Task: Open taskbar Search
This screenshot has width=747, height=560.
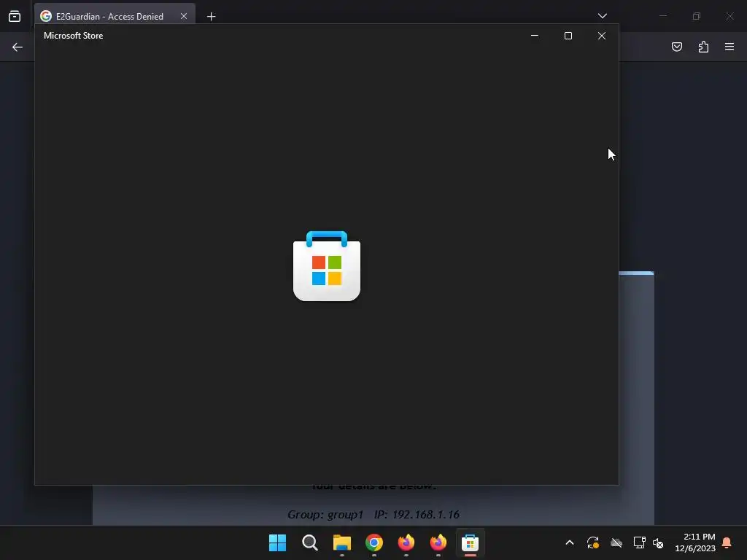Action: [309, 542]
